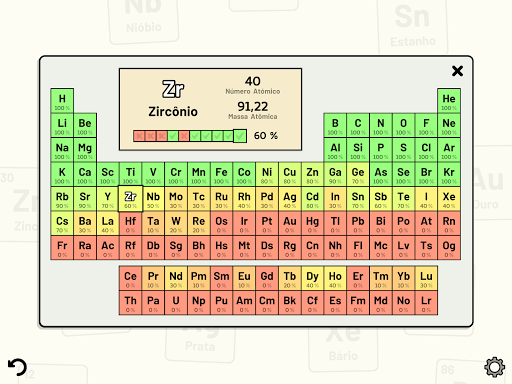Select the Helium (He) cell
This screenshot has width=512, height=384.
pos(449,101)
